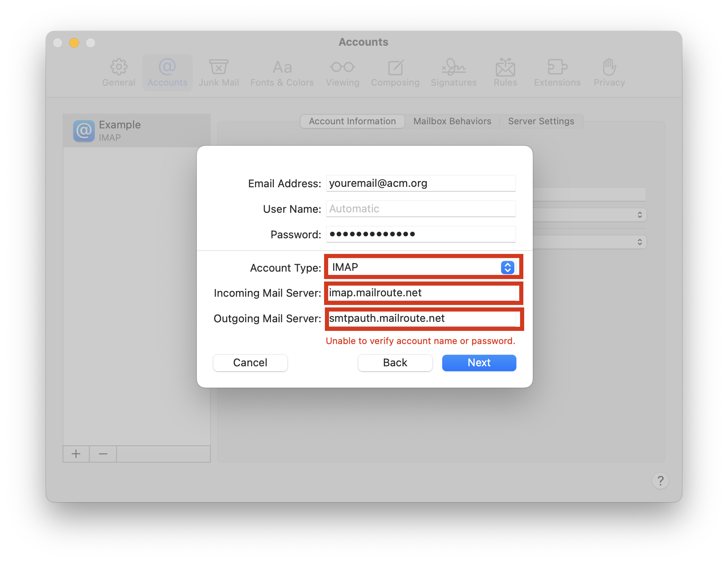This screenshot has width=728, height=563.
Task: Click the Cancel button
Action: (x=250, y=363)
